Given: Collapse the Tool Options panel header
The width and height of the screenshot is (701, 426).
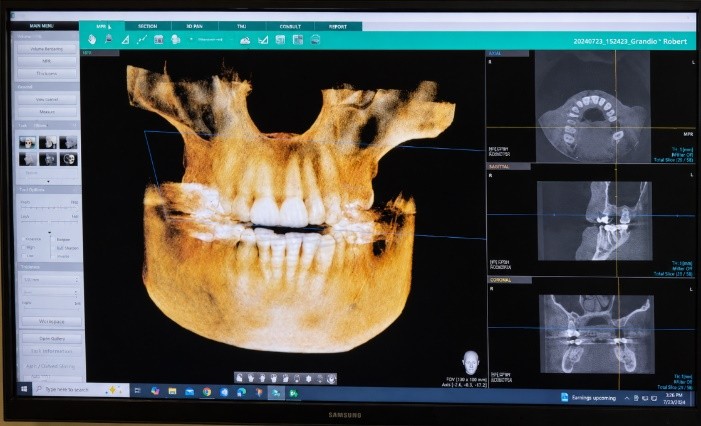Looking at the screenshot, I should tap(48, 190).
